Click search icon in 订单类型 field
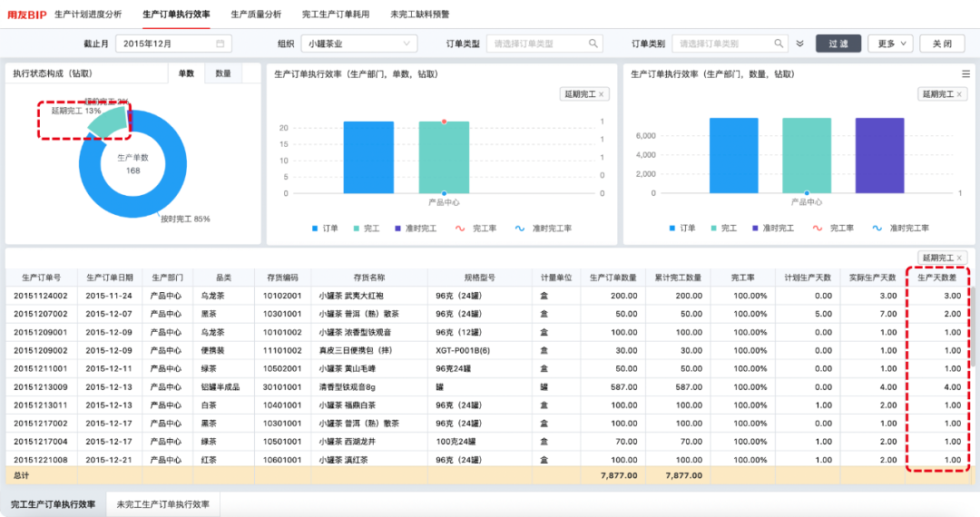 pyautogui.click(x=593, y=44)
